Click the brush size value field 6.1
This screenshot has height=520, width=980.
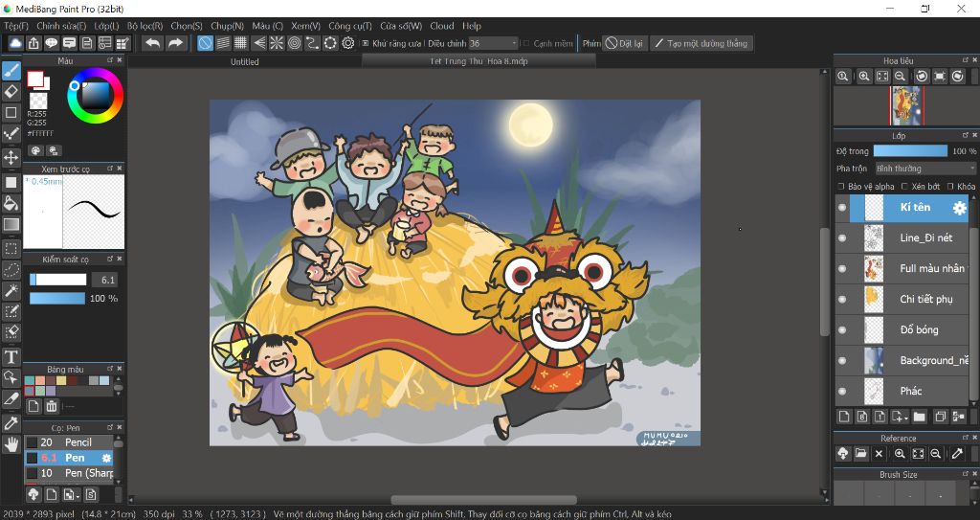104,280
